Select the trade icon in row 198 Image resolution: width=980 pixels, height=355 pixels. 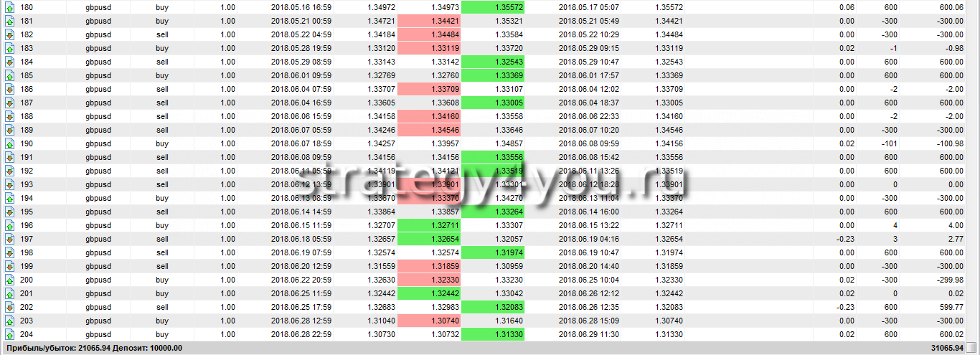[x=9, y=252]
